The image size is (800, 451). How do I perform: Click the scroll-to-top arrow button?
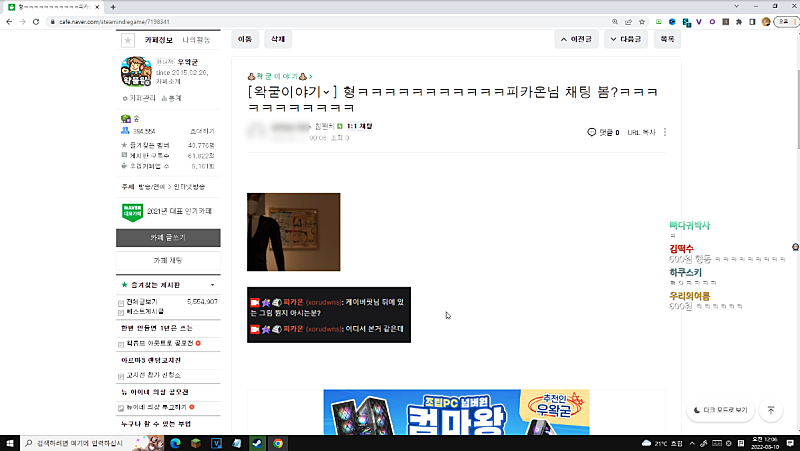pos(771,410)
